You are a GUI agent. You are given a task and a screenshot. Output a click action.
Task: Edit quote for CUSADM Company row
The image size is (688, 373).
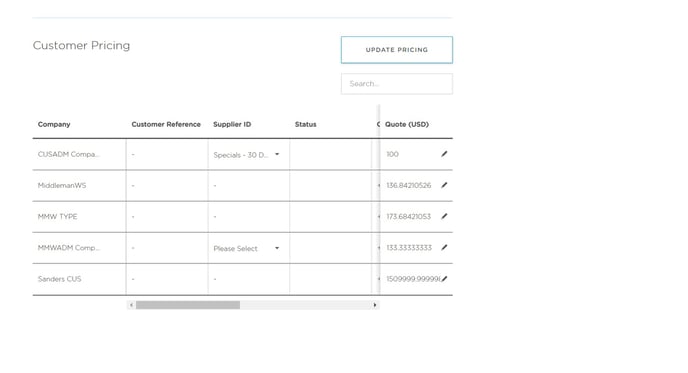[x=444, y=154]
